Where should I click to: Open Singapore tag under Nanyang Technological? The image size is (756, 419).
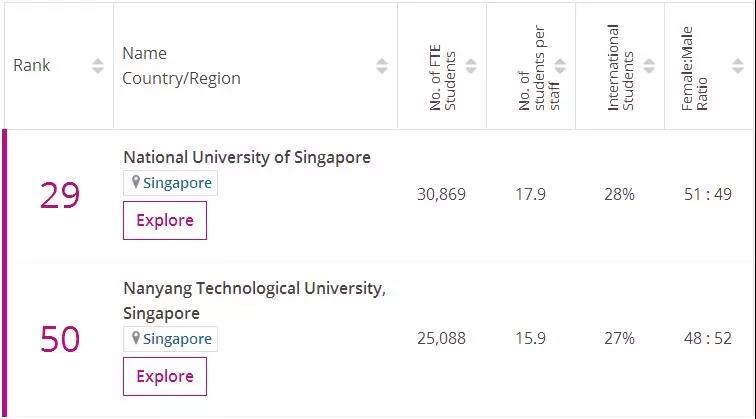[177, 339]
